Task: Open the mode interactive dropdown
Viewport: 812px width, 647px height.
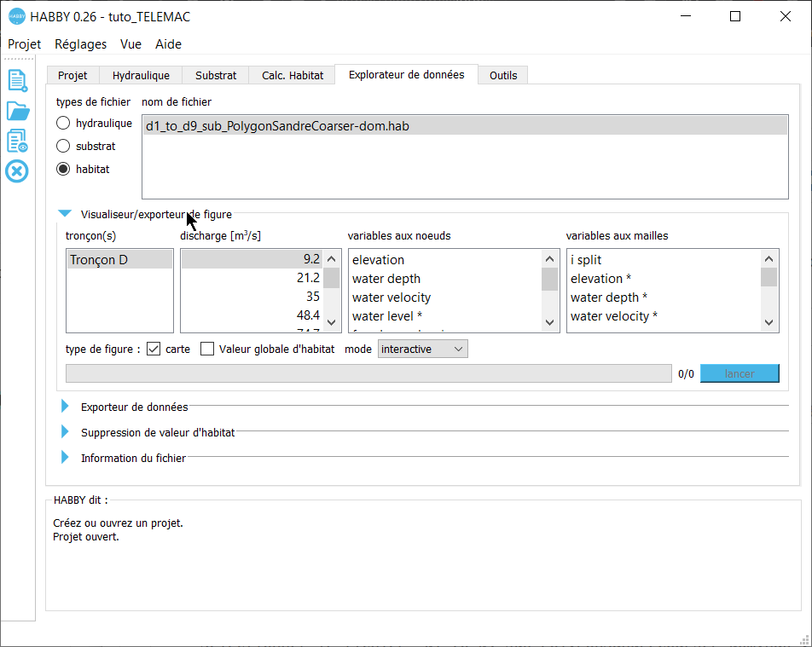Action: point(423,349)
